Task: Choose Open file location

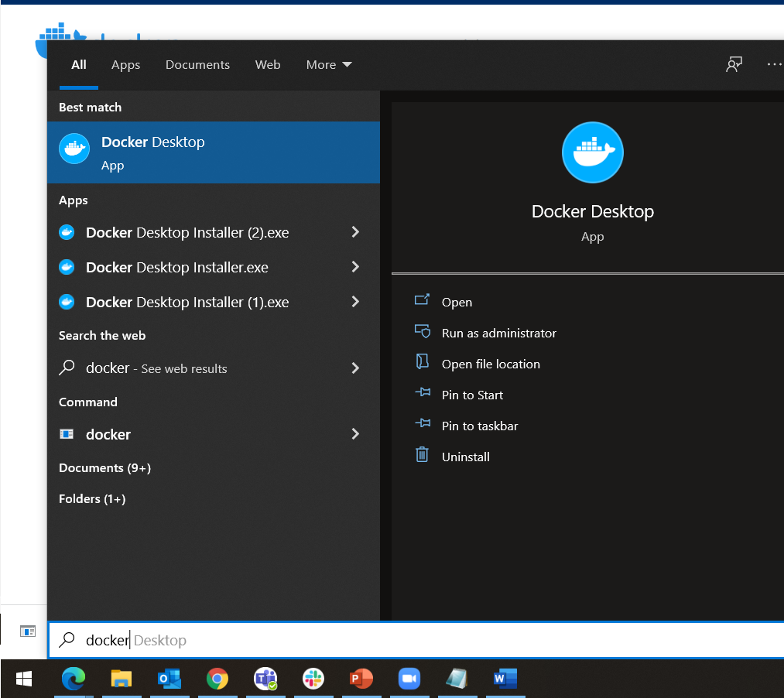Action: click(x=491, y=364)
